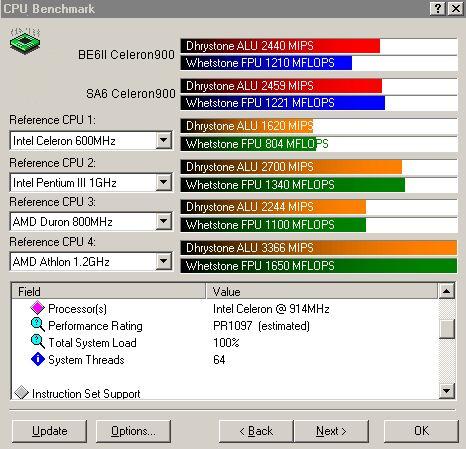This screenshot has height=449, width=466.
Task: Click the Dhrystone ALU 3366 MIPS bar
Action: point(319,248)
